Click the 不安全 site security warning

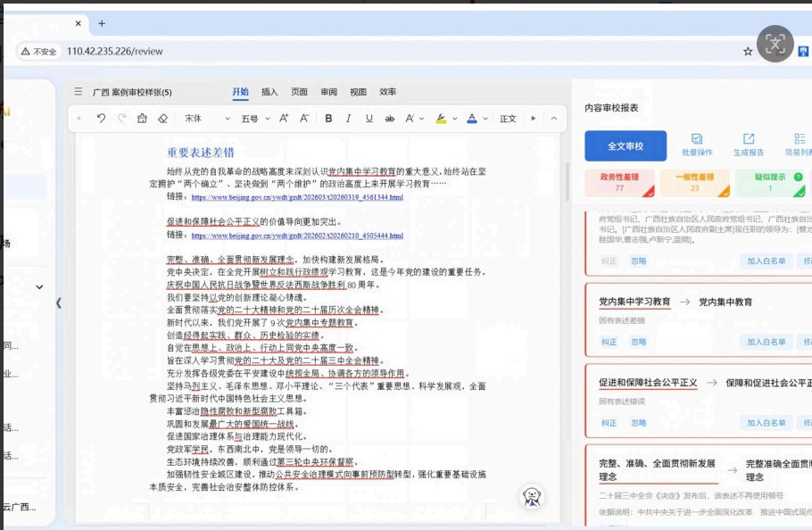coord(39,51)
